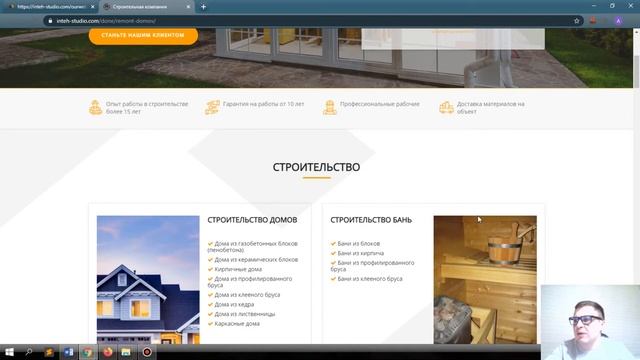The image size is (640, 360).
Task: Select "Бани из кирпича" list item
Action: tap(357, 253)
